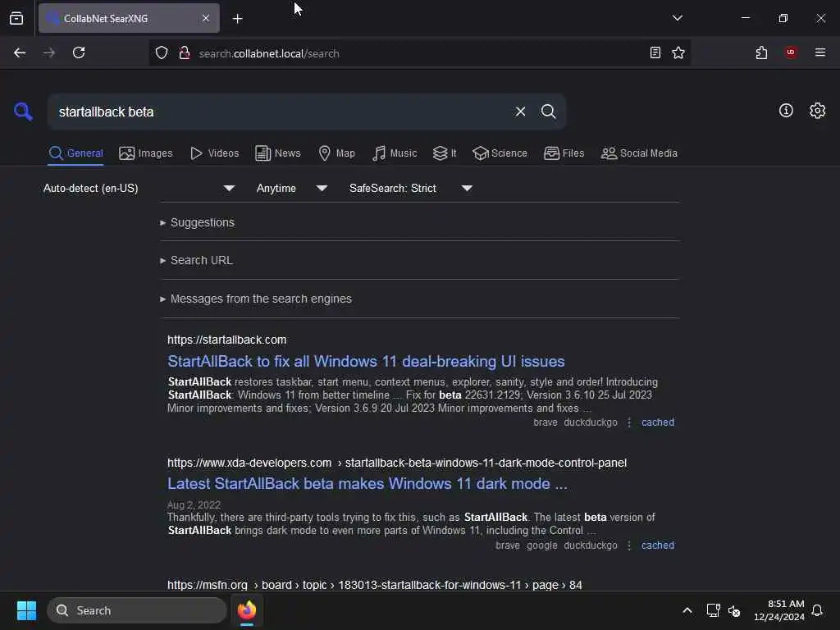Screen dimensions: 840x630
Task: Switch to Videos search tab
Action: coord(214,153)
